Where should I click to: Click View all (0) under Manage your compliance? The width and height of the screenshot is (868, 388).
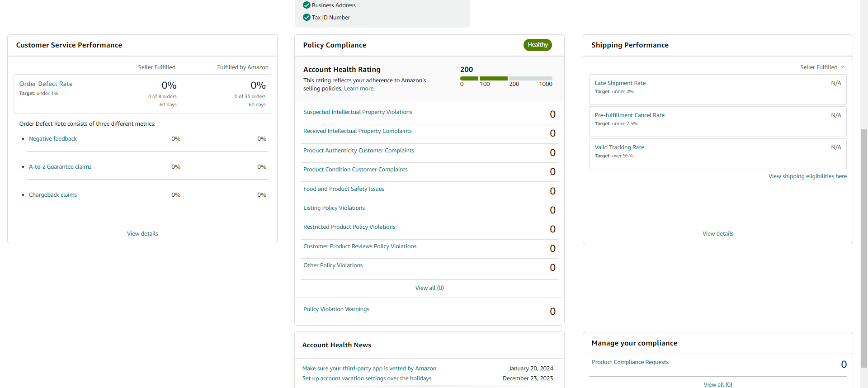tap(718, 384)
